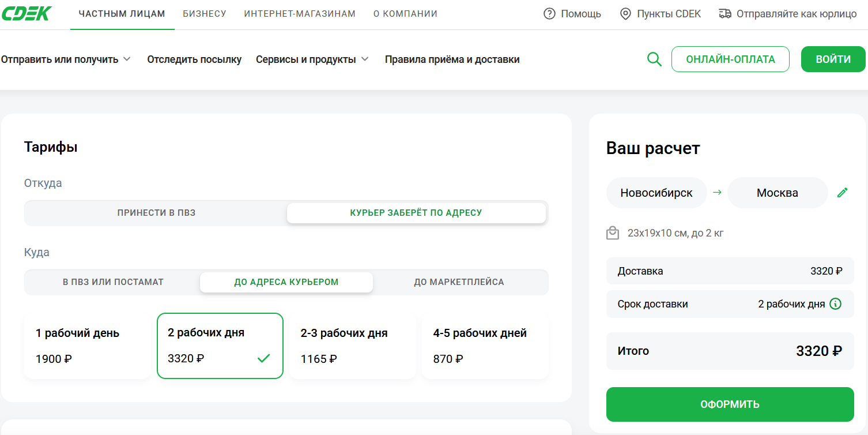Expand Сервисы и продукты menu
The image size is (868, 435).
pos(312,59)
